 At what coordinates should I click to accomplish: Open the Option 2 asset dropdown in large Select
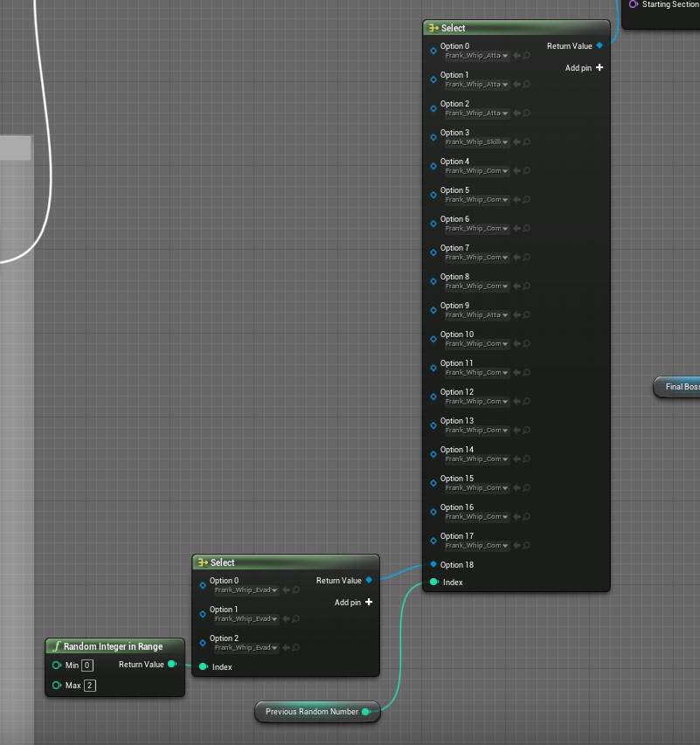[476, 114]
